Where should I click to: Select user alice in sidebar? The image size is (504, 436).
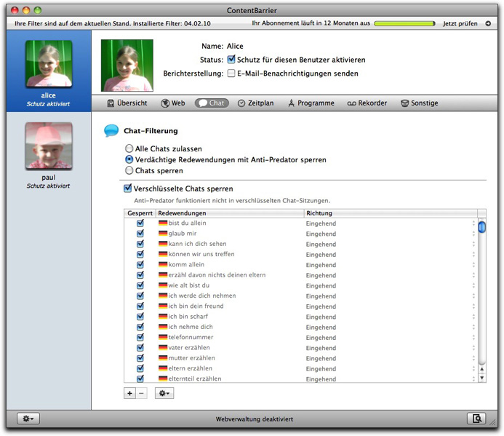[49, 71]
